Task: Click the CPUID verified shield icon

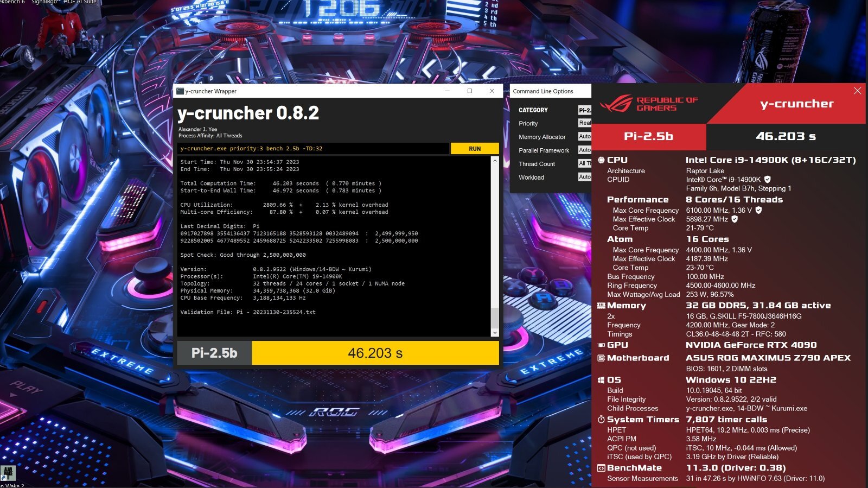Action: pos(767,179)
